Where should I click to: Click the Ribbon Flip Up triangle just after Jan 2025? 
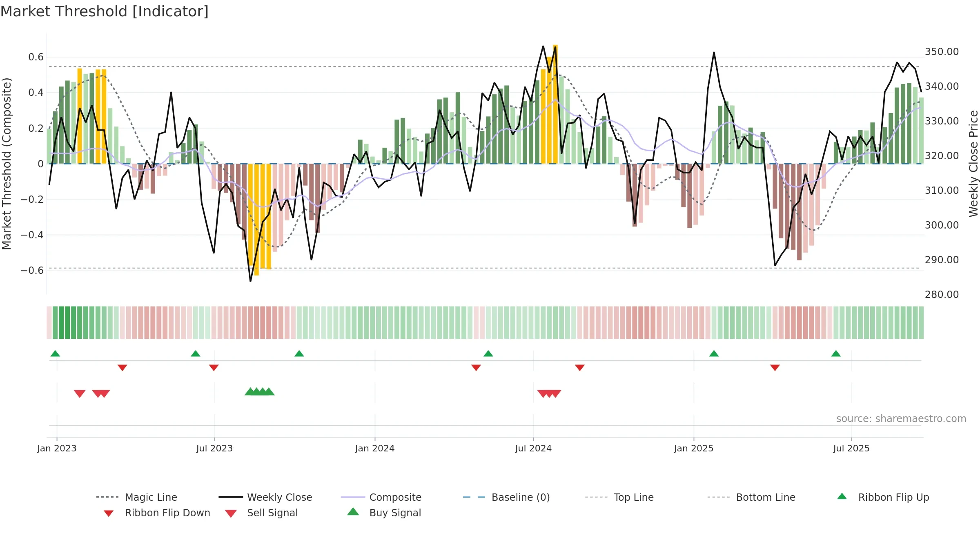714,353
